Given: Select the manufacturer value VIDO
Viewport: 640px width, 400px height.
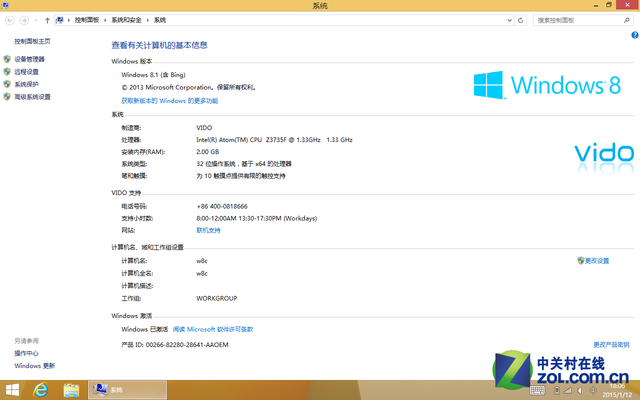Looking at the screenshot, I should click(204, 128).
